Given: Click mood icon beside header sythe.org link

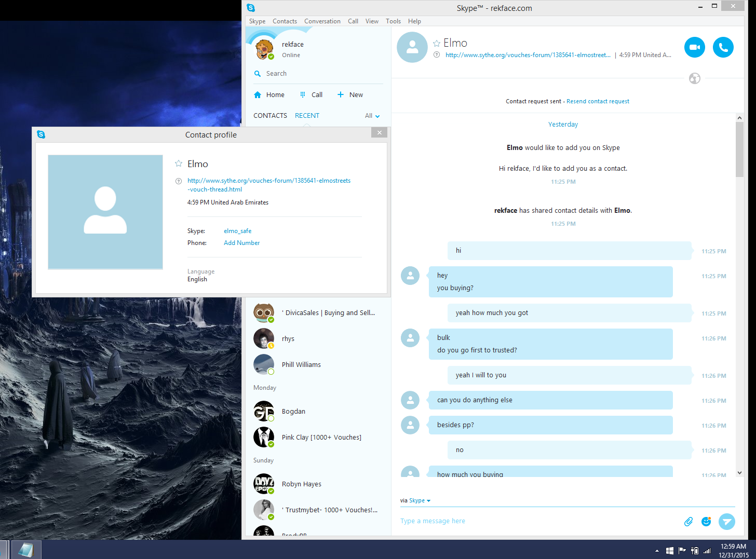Looking at the screenshot, I should click(437, 54).
